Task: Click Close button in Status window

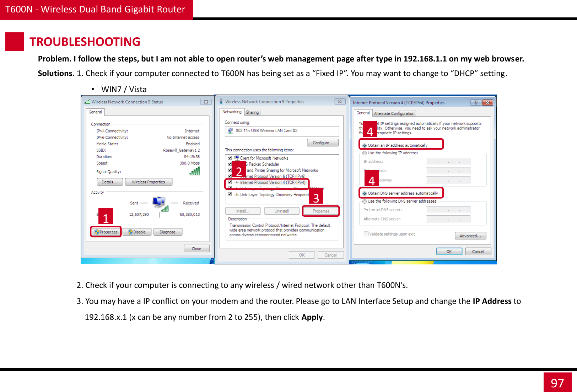Action: click(x=196, y=248)
